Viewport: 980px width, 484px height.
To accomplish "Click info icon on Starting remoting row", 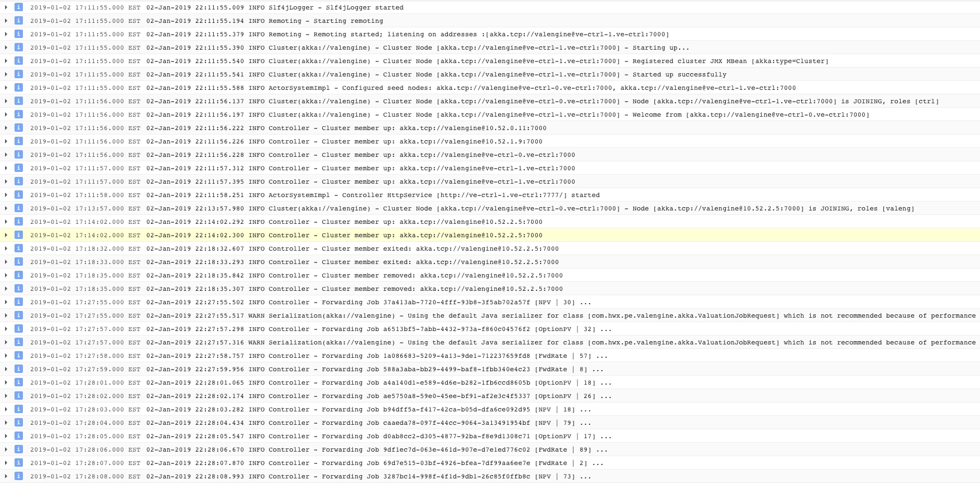I will pos(18,21).
